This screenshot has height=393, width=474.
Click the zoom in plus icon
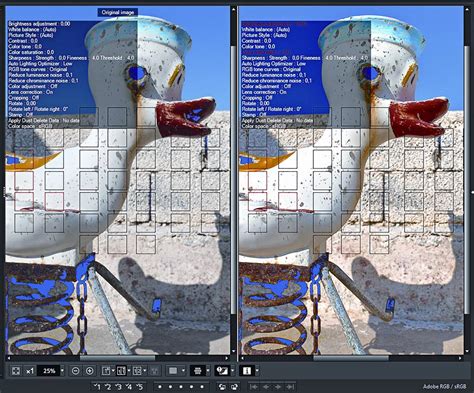pos(89,371)
